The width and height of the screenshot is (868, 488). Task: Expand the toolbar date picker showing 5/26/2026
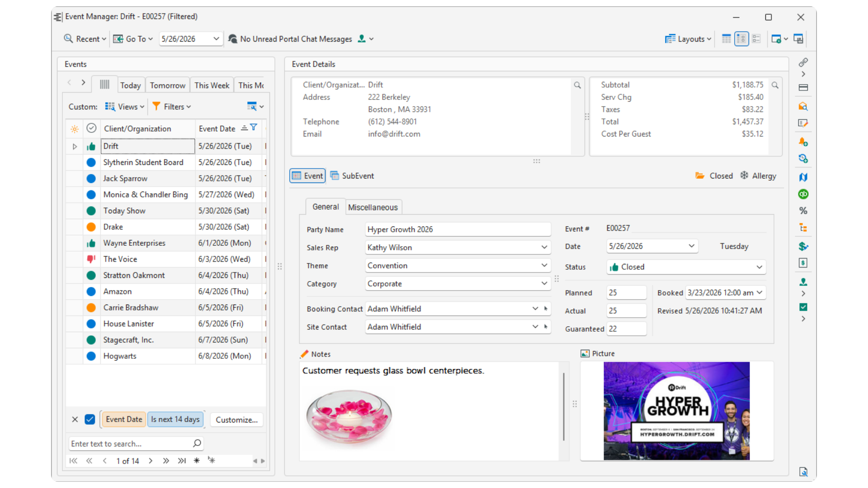(x=216, y=39)
